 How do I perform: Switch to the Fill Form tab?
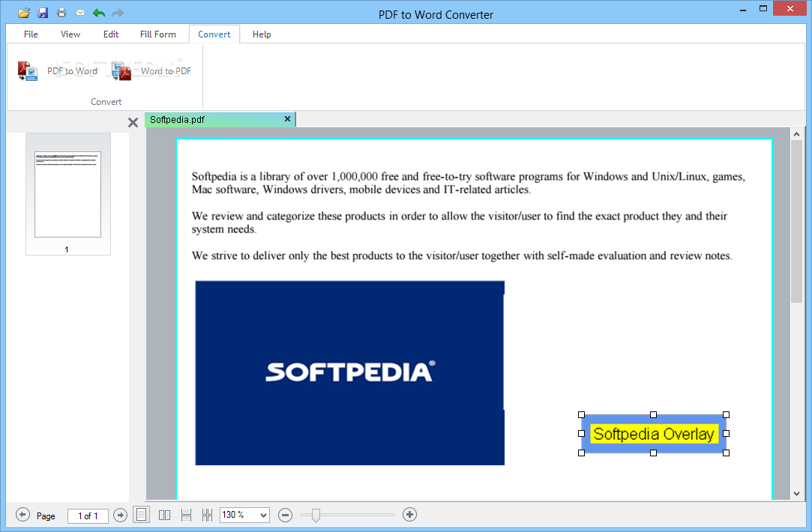[x=158, y=34]
